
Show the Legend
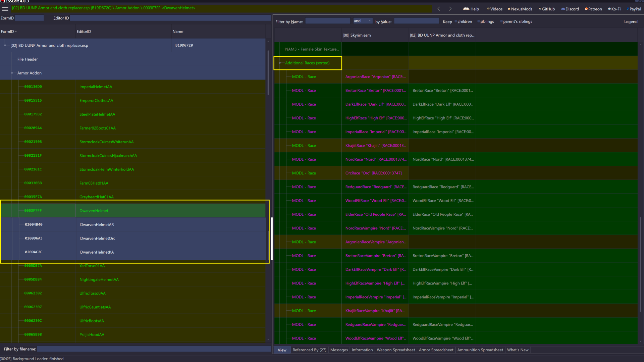click(x=631, y=22)
